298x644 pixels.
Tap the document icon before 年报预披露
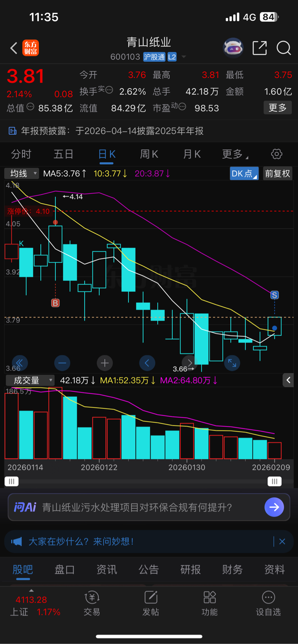[x=12, y=131]
